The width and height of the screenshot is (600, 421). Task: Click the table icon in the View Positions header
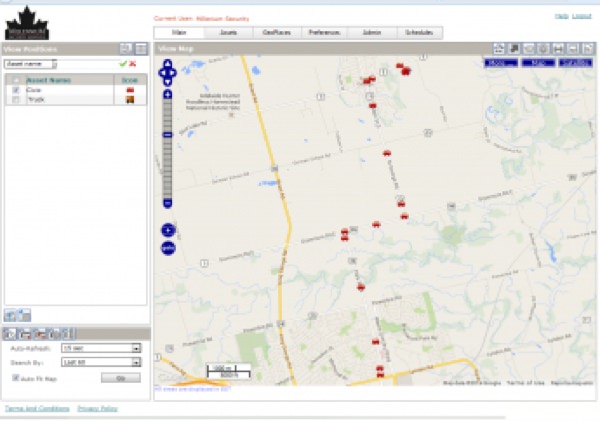click(x=141, y=49)
